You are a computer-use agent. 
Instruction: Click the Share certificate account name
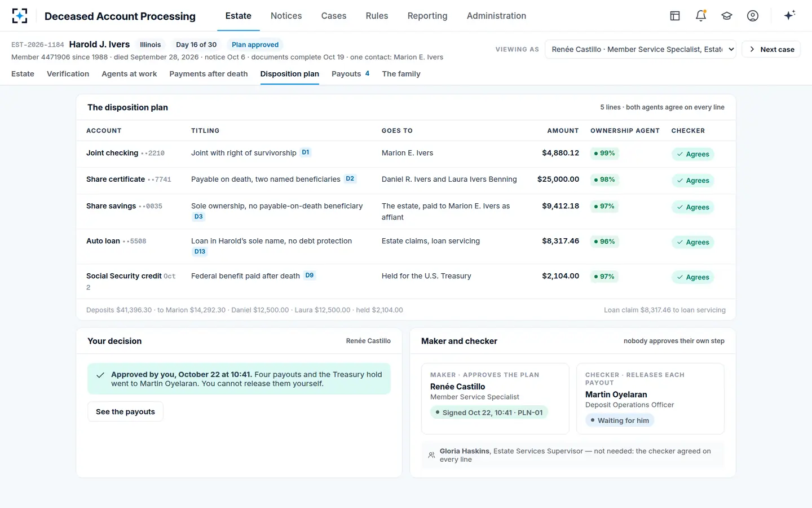pyautogui.click(x=116, y=179)
